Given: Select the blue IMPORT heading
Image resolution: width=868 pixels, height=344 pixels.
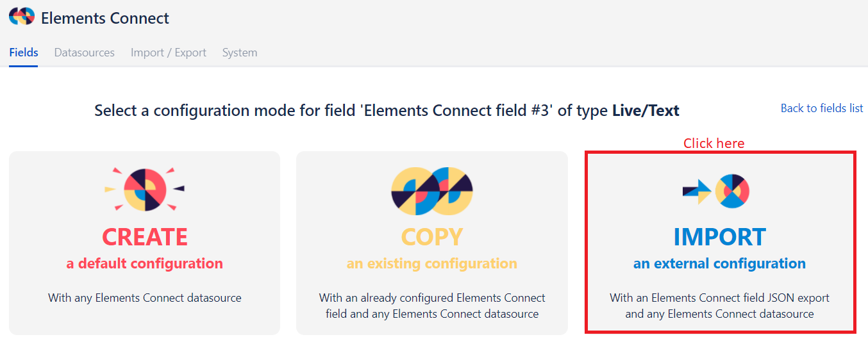Looking at the screenshot, I should pos(719,237).
